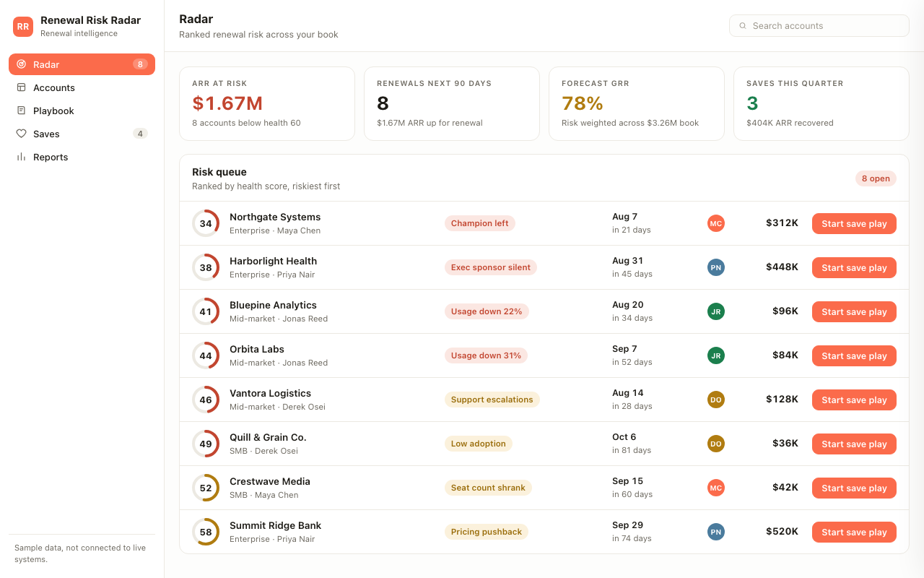Start save play for Orbita Labs
This screenshot has height=578, width=924.
(854, 355)
